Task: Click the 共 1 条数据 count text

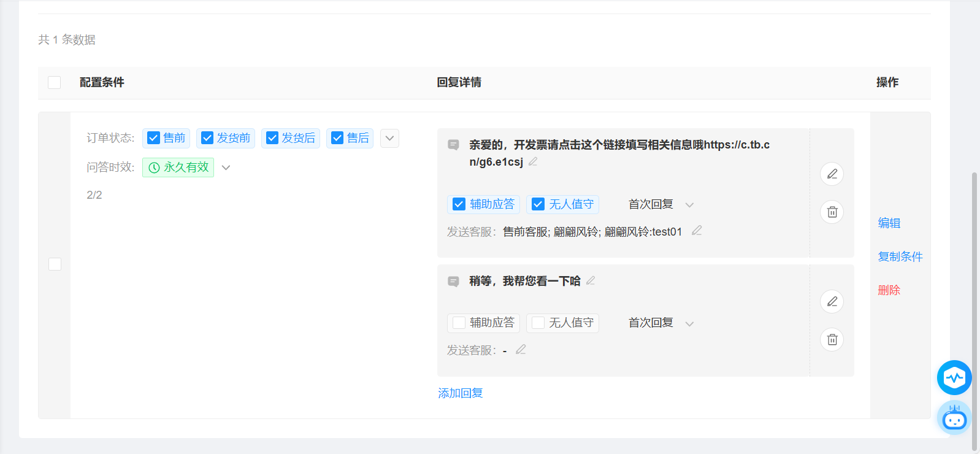Action: coord(67,40)
